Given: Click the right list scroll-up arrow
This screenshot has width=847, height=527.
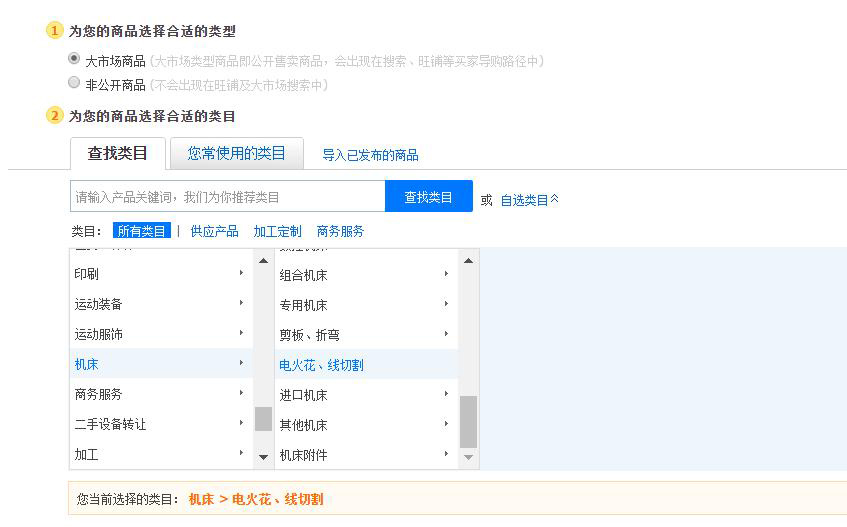Looking at the screenshot, I should [x=468, y=261].
